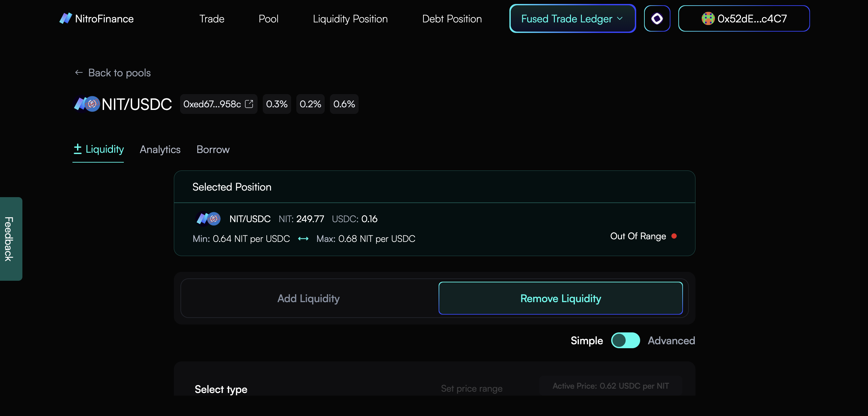Go to Back to pools link
This screenshot has width=868, height=416.
(119, 73)
